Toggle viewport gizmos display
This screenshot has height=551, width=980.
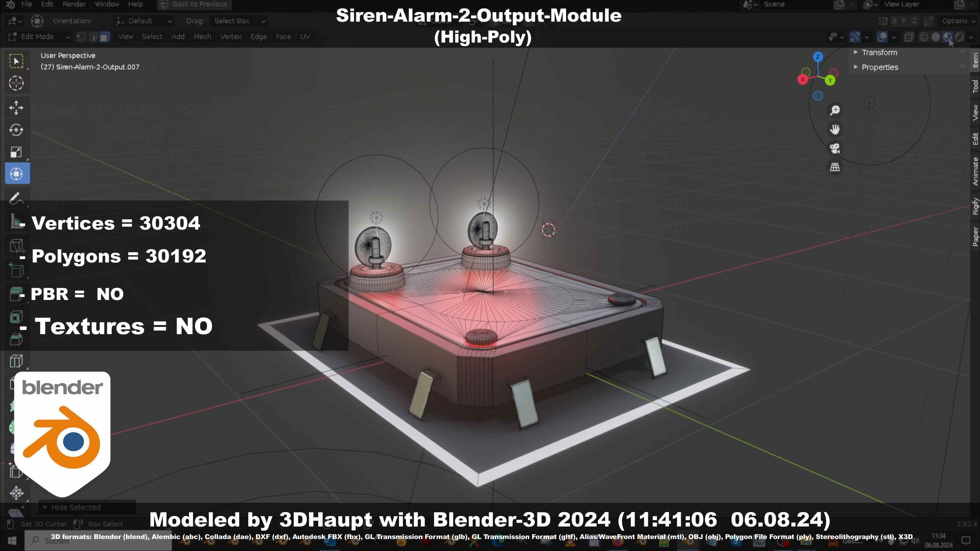pos(855,37)
